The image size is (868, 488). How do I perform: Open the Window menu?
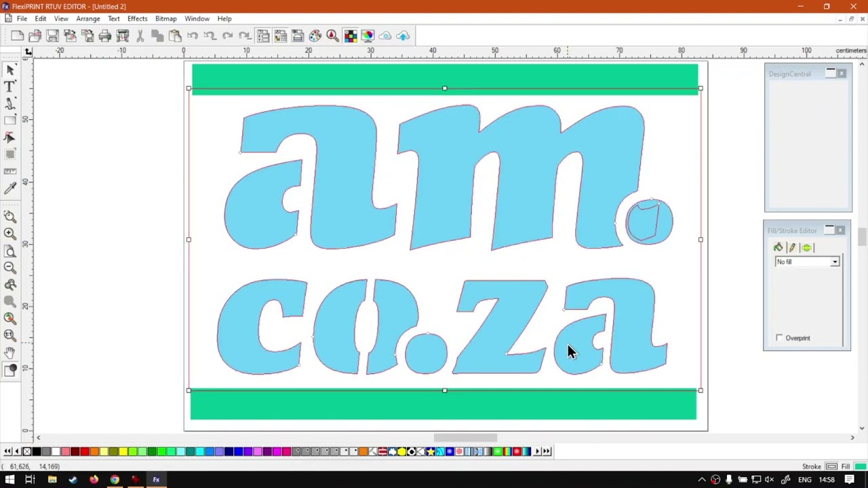pyautogui.click(x=197, y=18)
